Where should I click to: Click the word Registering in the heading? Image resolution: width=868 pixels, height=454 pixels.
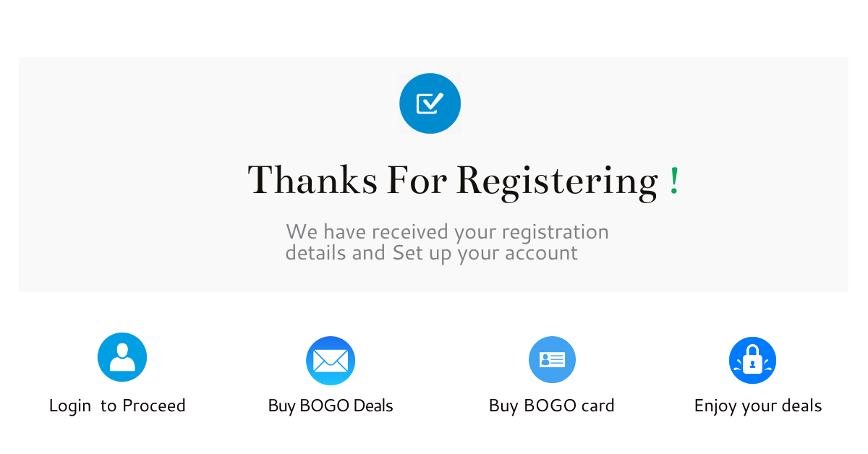[558, 182]
